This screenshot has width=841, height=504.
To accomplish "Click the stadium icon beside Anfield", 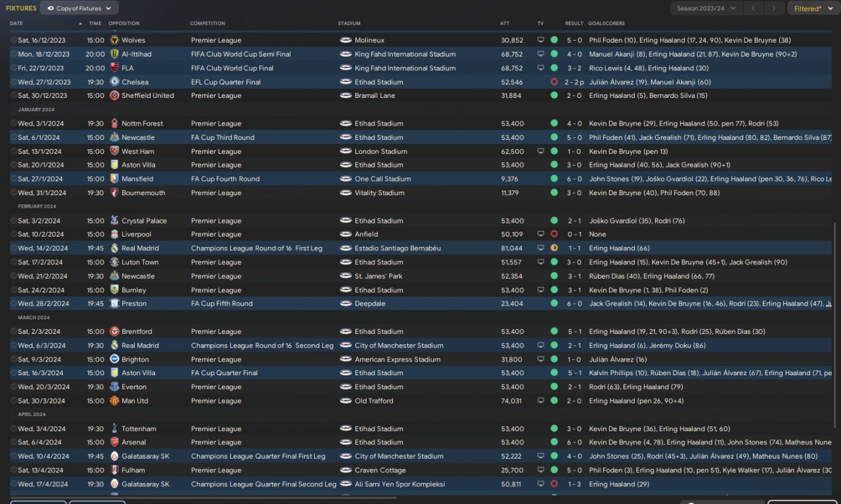I will [346, 235].
